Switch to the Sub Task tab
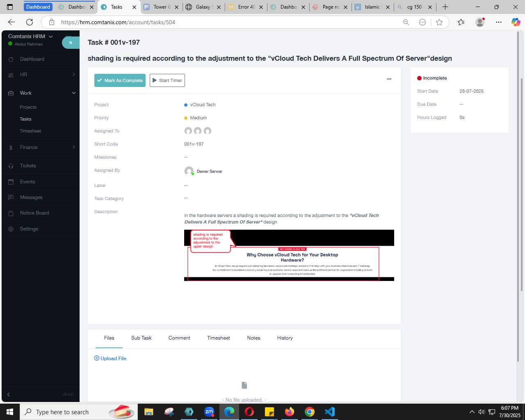This screenshot has height=420, width=525. (x=141, y=338)
